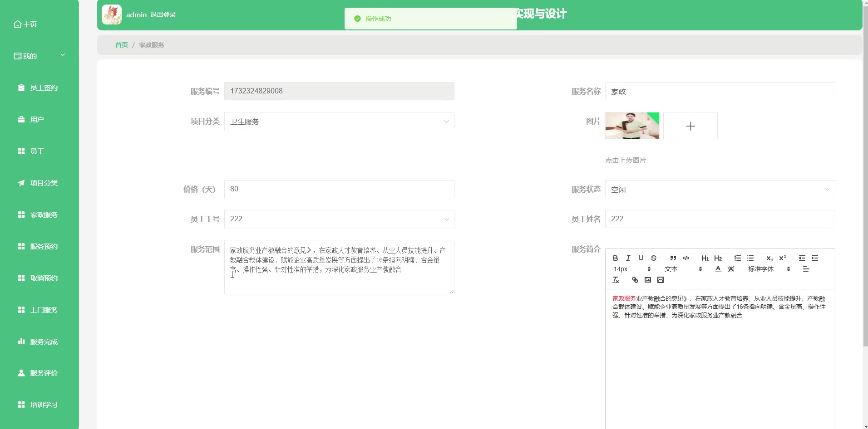Insert a code block
This screenshot has height=429, width=868.
click(686, 258)
